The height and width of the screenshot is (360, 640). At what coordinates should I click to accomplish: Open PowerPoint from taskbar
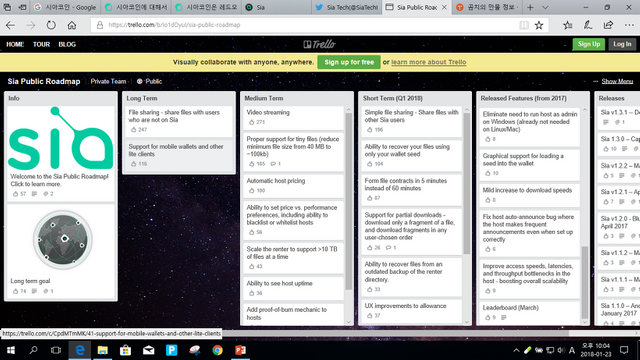240,350
